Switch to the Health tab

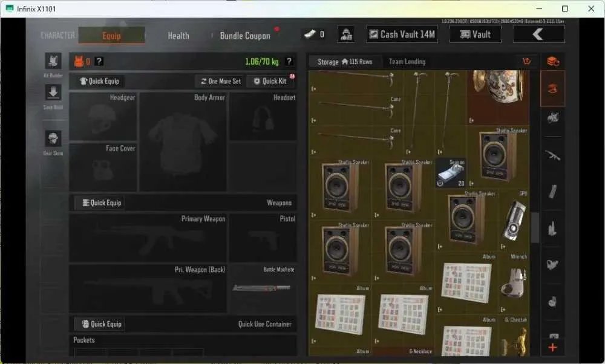coord(178,36)
